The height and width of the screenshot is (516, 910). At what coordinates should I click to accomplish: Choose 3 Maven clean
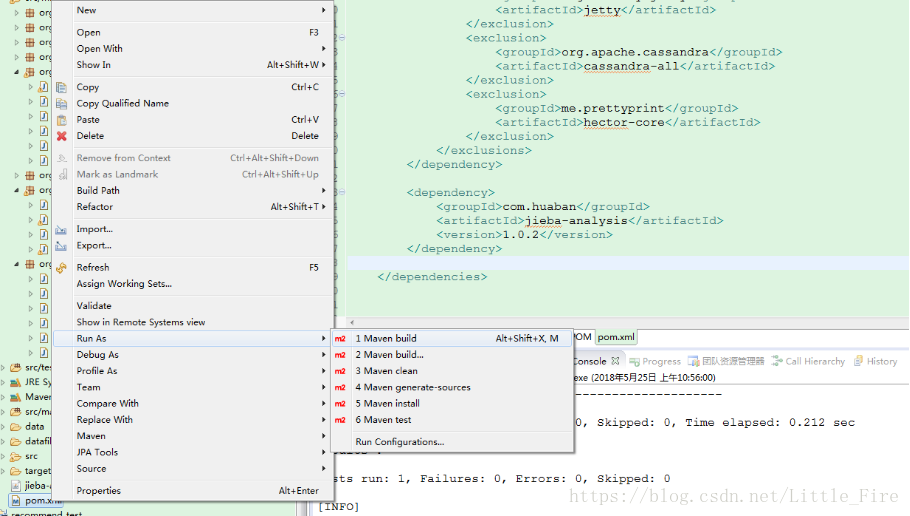click(x=452, y=371)
